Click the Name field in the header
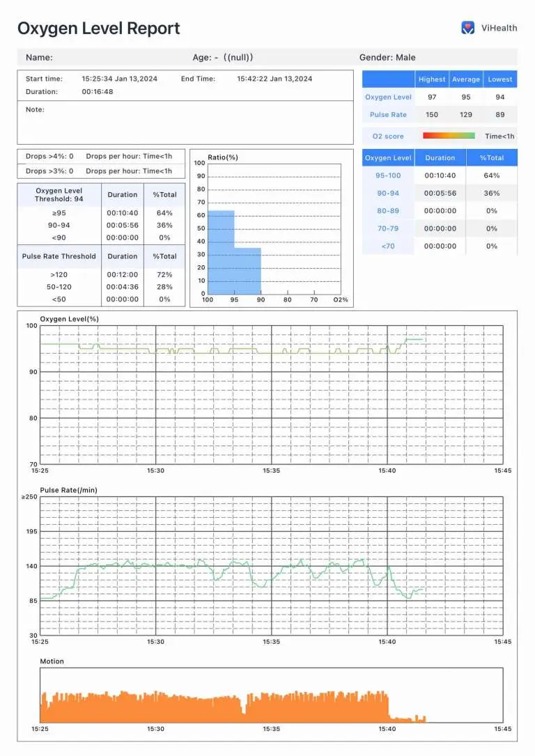The image size is (535, 756). pos(39,58)
